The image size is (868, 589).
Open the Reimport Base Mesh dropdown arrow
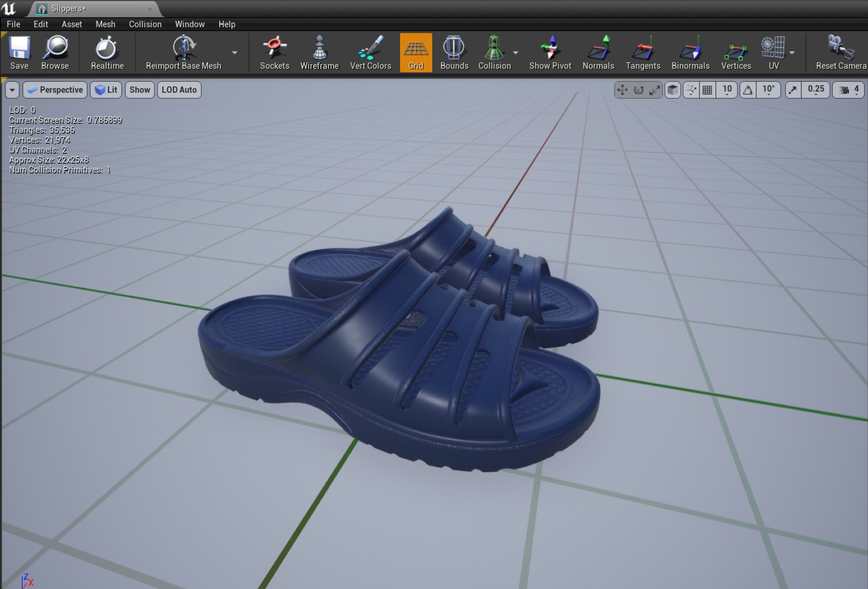234,53
